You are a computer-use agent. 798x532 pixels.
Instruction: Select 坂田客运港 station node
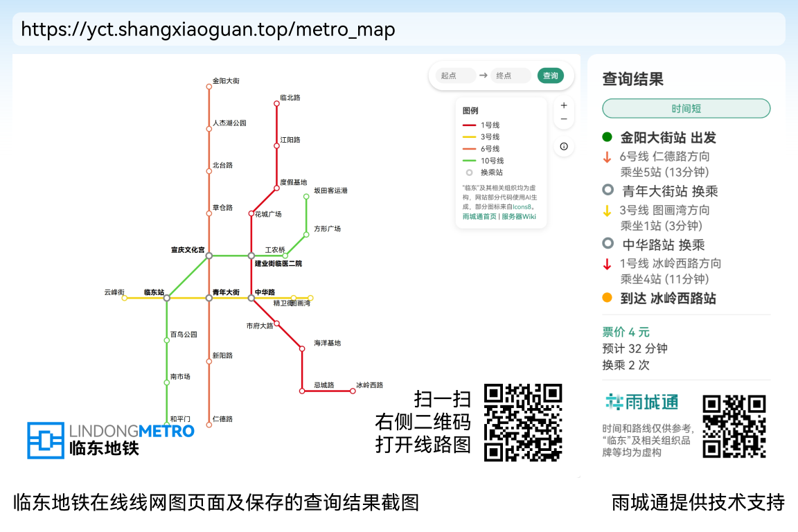click(306, 197)
